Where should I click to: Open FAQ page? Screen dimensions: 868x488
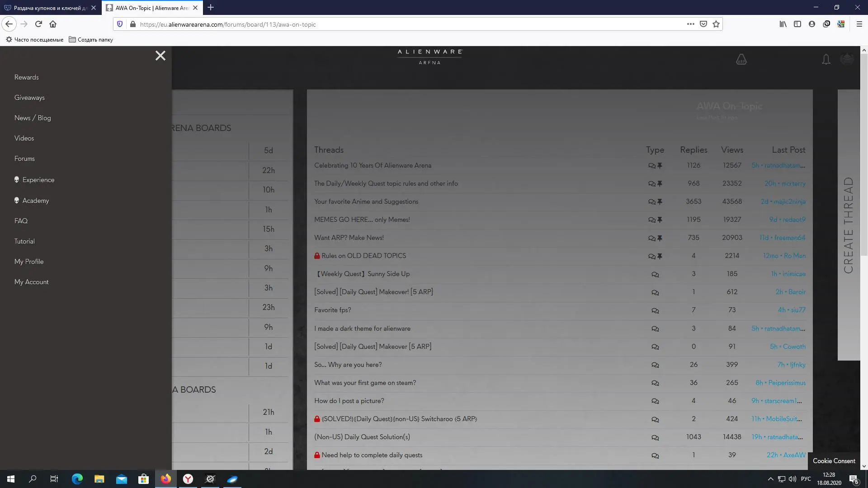pos(21,221)
